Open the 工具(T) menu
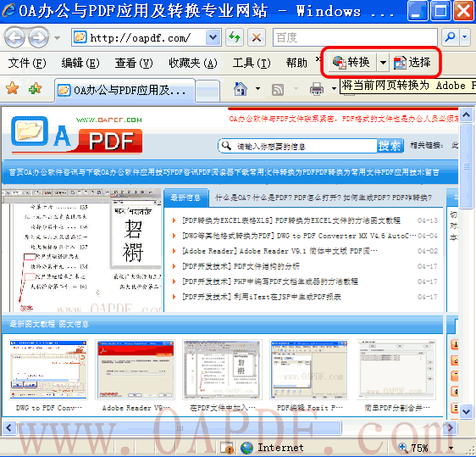Image resolution: width=476 pixels, height=457 pixels. tap(252, 63)
